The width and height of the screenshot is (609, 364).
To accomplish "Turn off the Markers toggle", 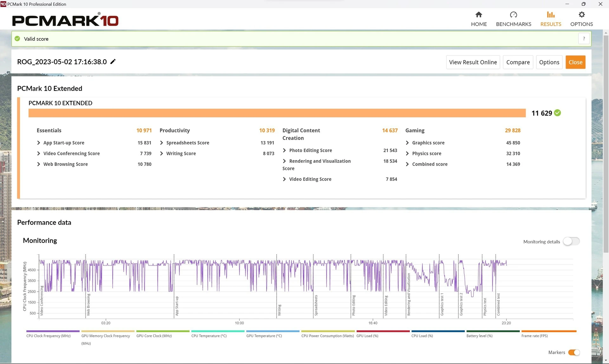I will 574,352.
